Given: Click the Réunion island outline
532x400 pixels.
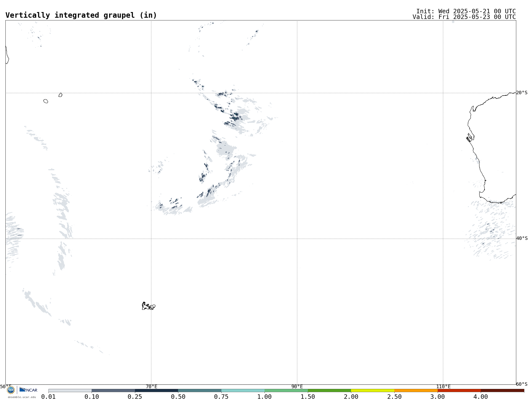Looking at the screenshot, I should (46, 101).
